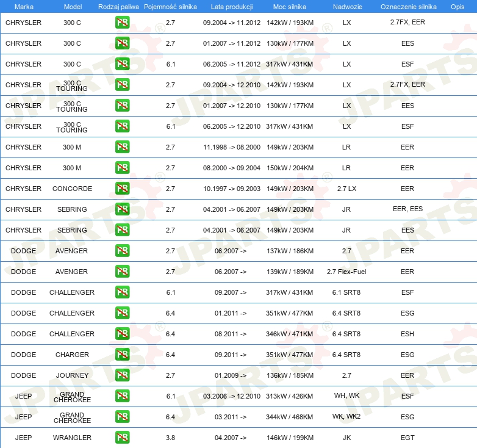Click the fuel icon in the CONCORDE row

pyautogui.click(x=122, y=188)
